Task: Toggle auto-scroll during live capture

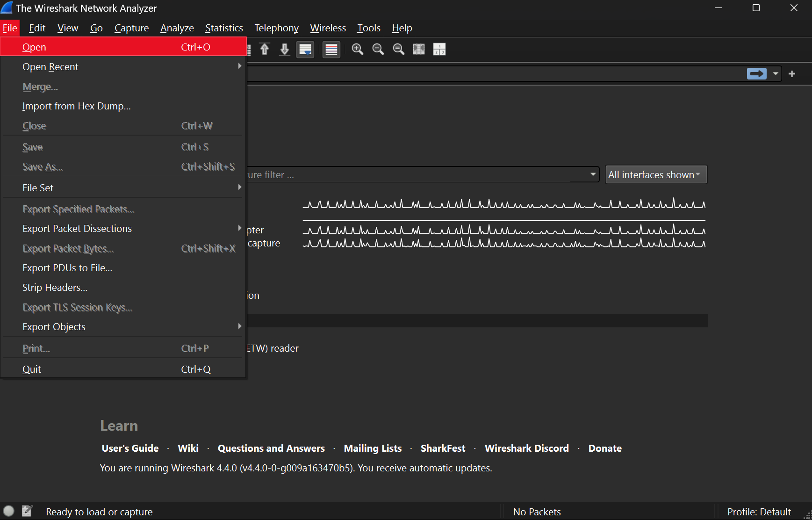Action: click(x=305, y=49)
